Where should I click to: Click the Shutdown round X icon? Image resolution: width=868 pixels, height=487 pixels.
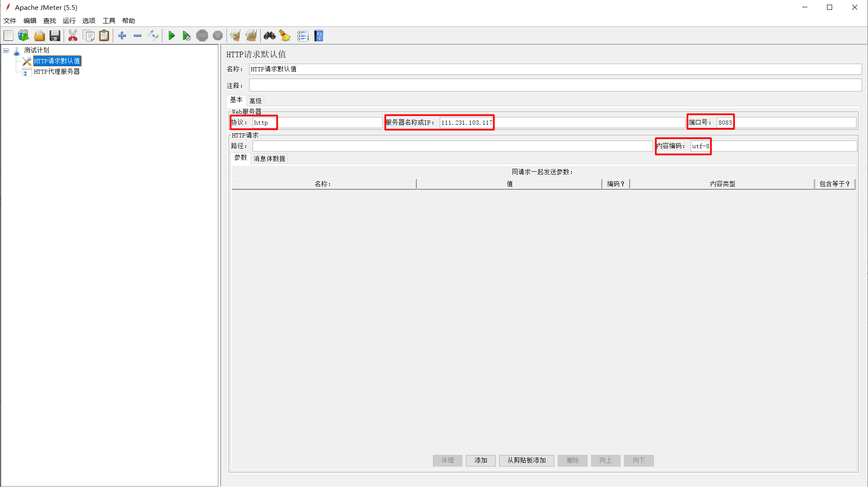point(218,36)
